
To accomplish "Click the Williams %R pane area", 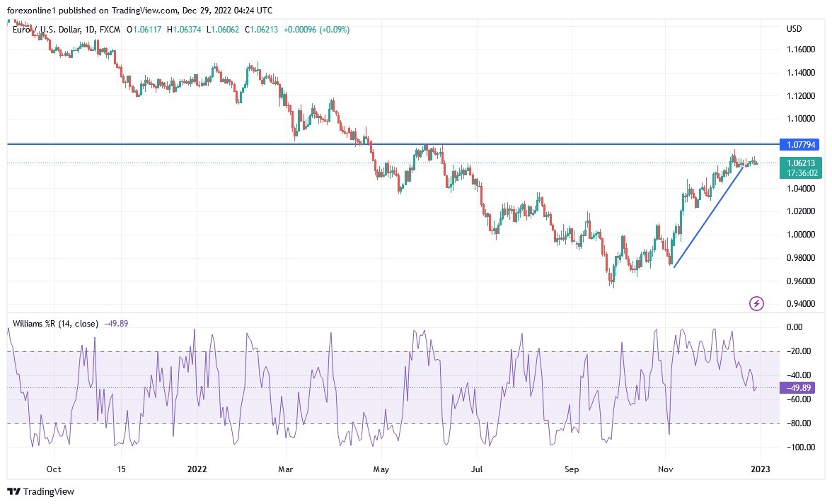I will click(x=389, y=389).
